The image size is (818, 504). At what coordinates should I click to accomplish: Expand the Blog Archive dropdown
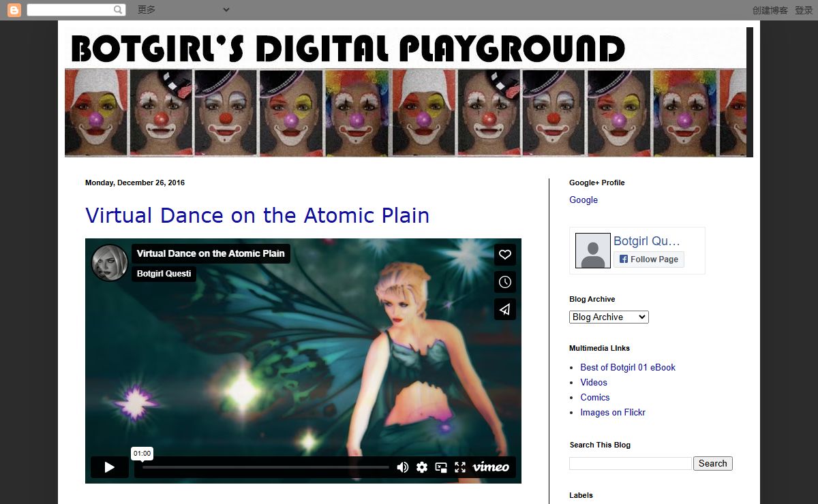(609, 317)
